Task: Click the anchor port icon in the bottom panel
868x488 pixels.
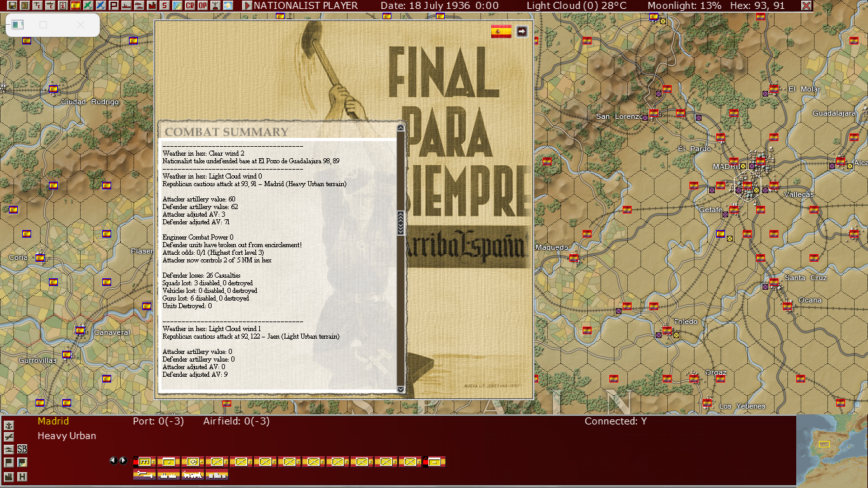Action: coord(9,425)
